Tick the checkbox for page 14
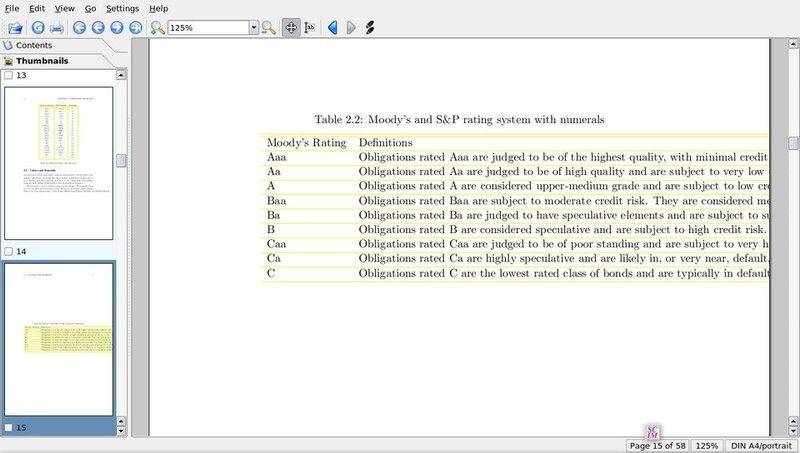This screenshot has width=800, height=453. 9,251
